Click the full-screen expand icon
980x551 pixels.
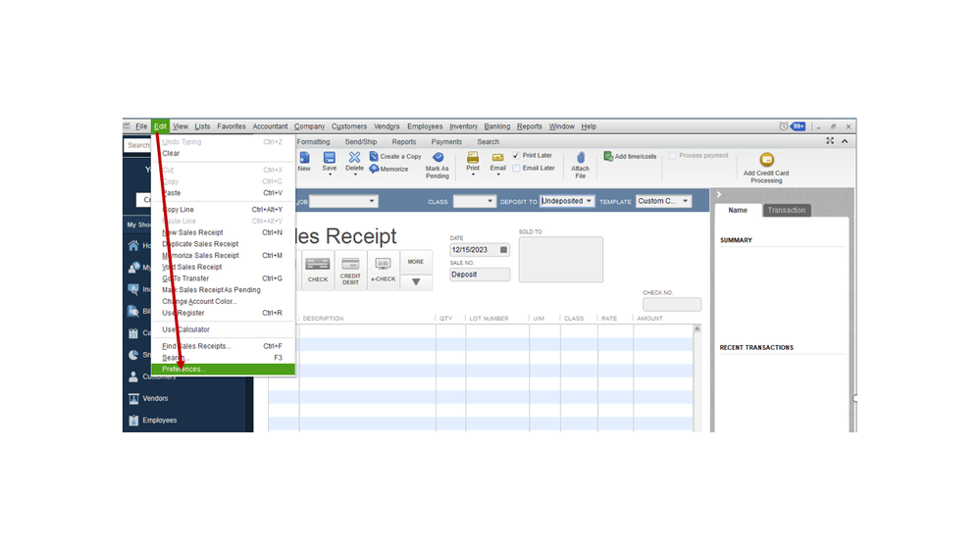coord(830,141)
